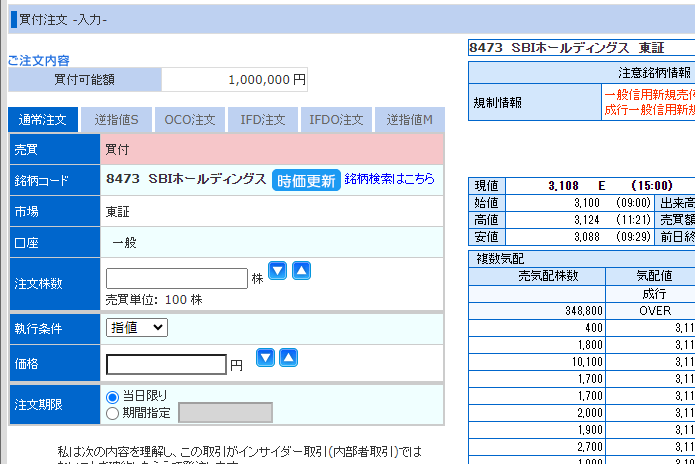Open the 執行条件 指値 dropdown
This screenshot has height=464, width=695.
click(137, 328)
